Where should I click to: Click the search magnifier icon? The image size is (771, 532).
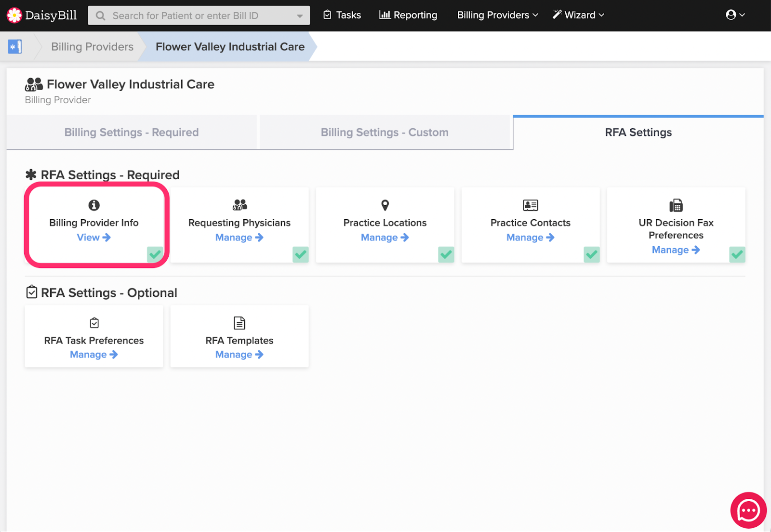(x=100, y=16)
